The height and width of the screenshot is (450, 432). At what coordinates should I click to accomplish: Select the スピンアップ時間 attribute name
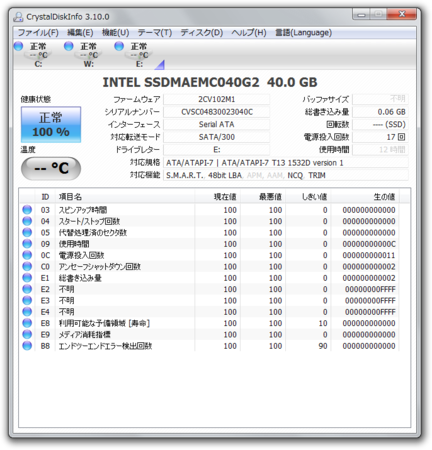[83, 210]
